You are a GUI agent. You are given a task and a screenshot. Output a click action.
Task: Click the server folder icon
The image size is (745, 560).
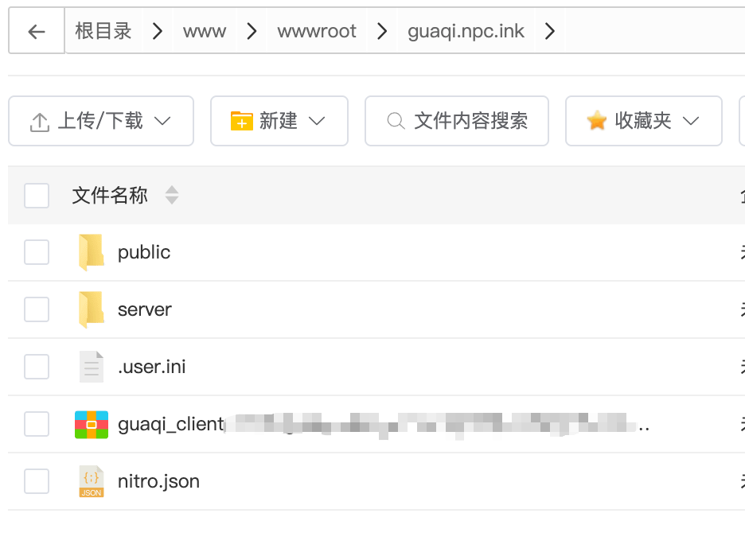click(x=92, y=309)
